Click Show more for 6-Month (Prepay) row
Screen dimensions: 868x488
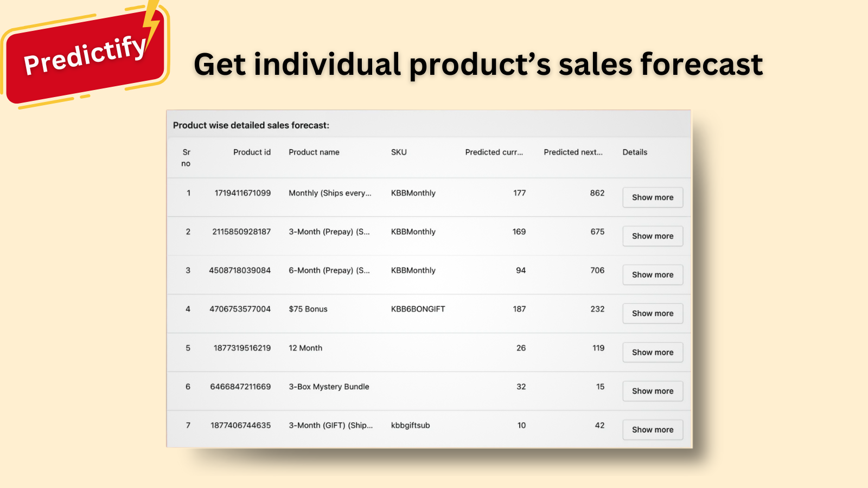[x=653, y=275]
